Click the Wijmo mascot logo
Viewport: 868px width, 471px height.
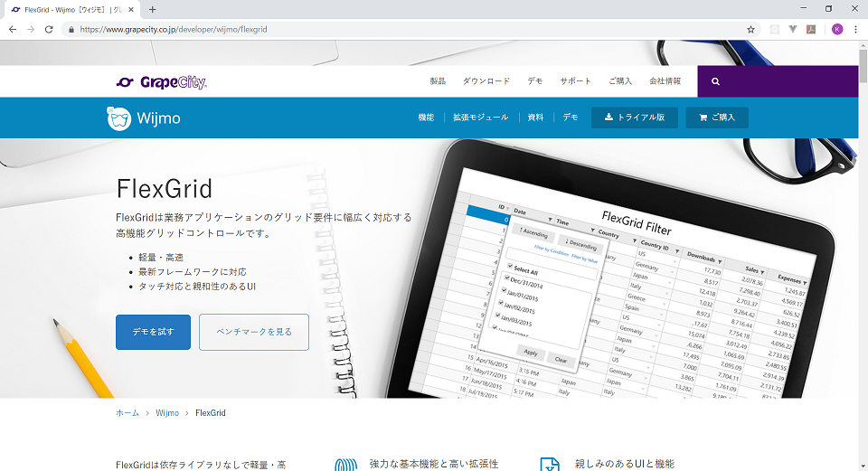[119, 118]
